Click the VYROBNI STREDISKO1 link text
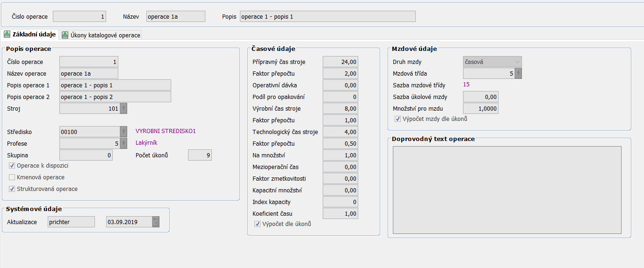The height and width of the screenshot is (268, 644). coord(165,131)
